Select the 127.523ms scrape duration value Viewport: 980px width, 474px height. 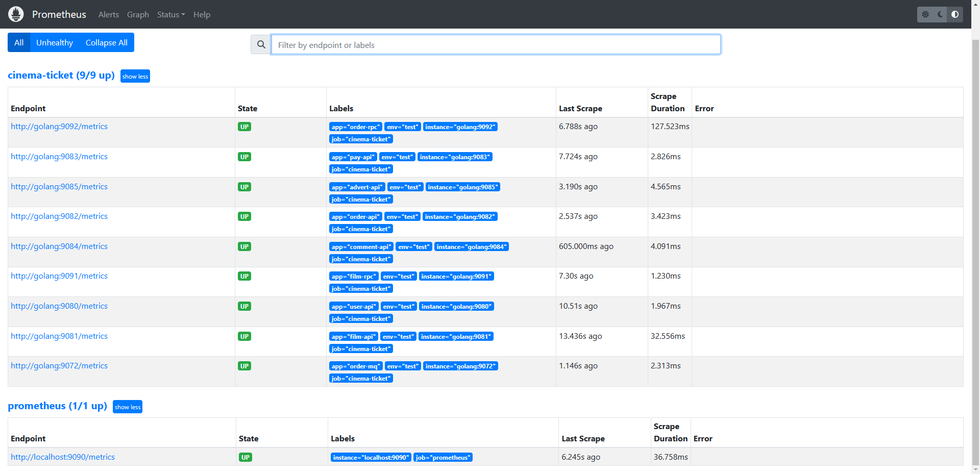(670, 127)
